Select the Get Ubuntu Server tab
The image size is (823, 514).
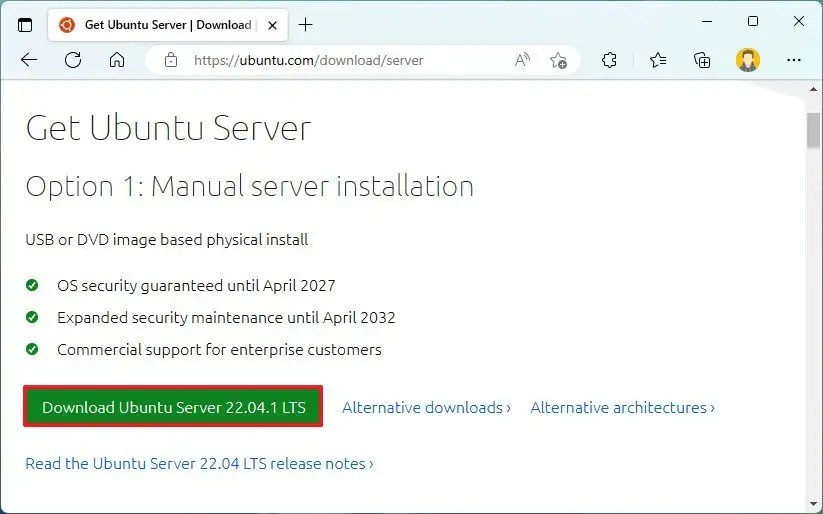click(x=168, y=25)
